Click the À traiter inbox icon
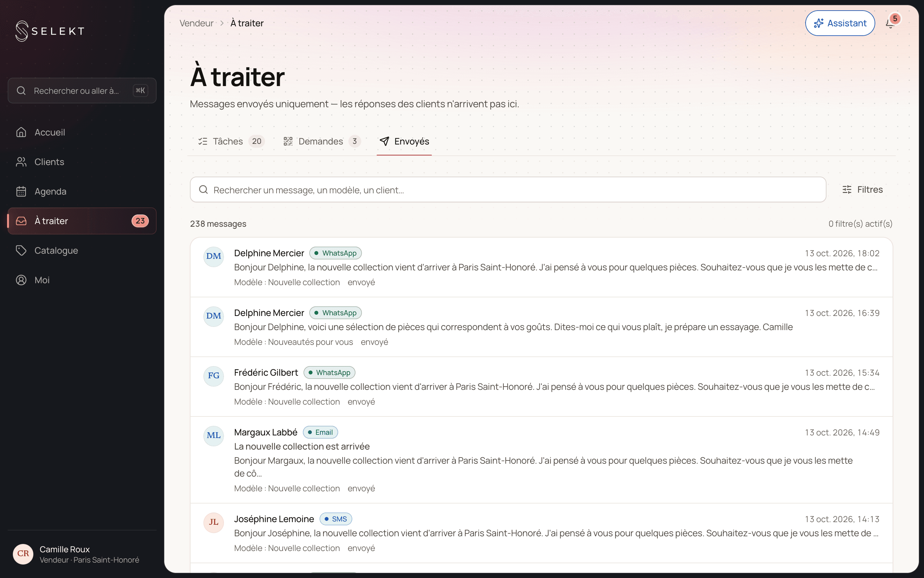Image resolution: width=924 pixels, height=578 pixels. (x=21, y=221)
